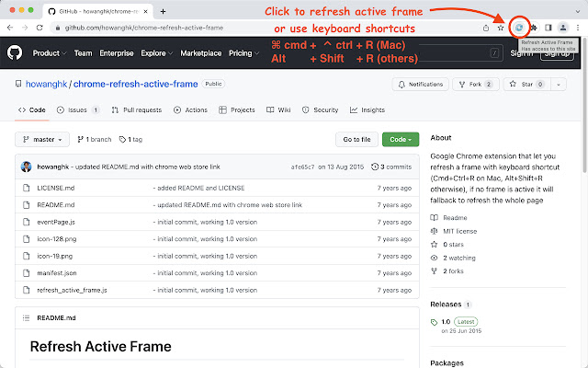The width and height of the screenshot is (588, 368).
Task: Open the Projects tab
Action: click(x=237, y=110)
